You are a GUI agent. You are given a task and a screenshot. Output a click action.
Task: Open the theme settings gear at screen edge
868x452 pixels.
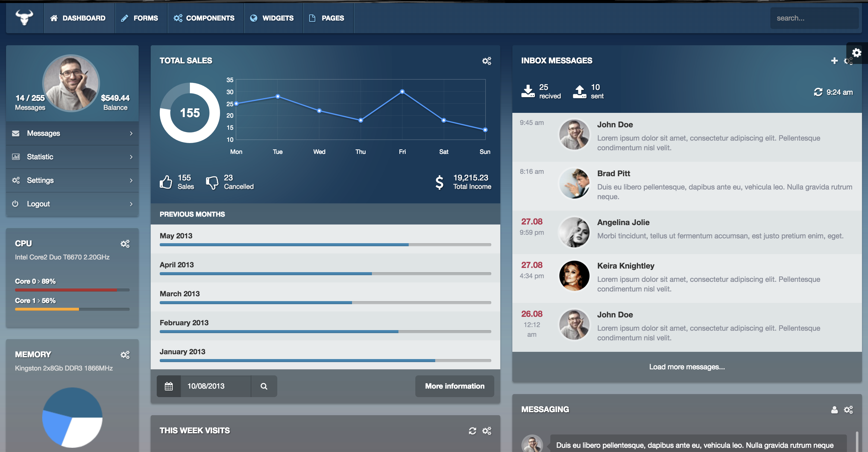[x=857, y=53]
